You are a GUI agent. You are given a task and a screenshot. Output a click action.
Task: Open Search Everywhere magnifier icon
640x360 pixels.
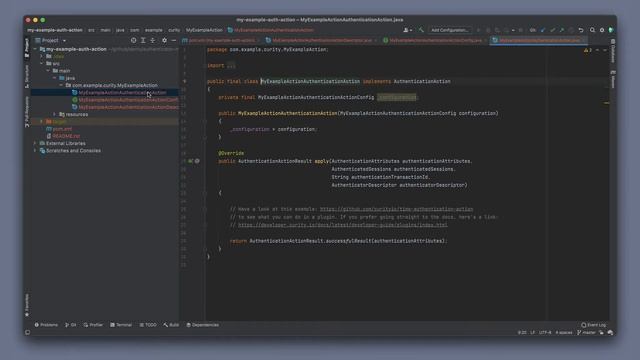click(592, 30)
